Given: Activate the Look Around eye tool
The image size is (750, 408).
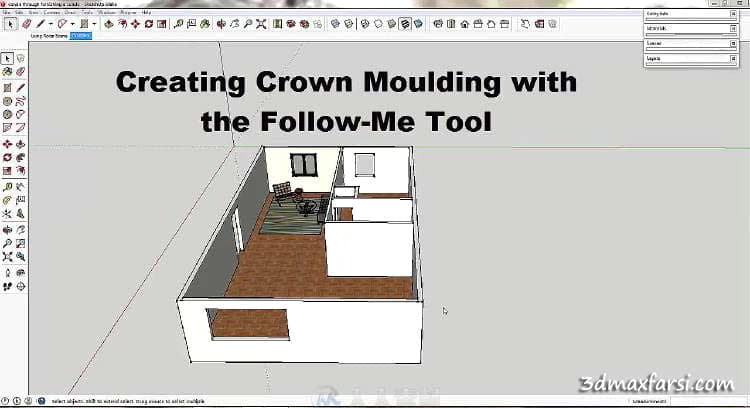Looking at the screenshot, I should click(x=21, y=273).
